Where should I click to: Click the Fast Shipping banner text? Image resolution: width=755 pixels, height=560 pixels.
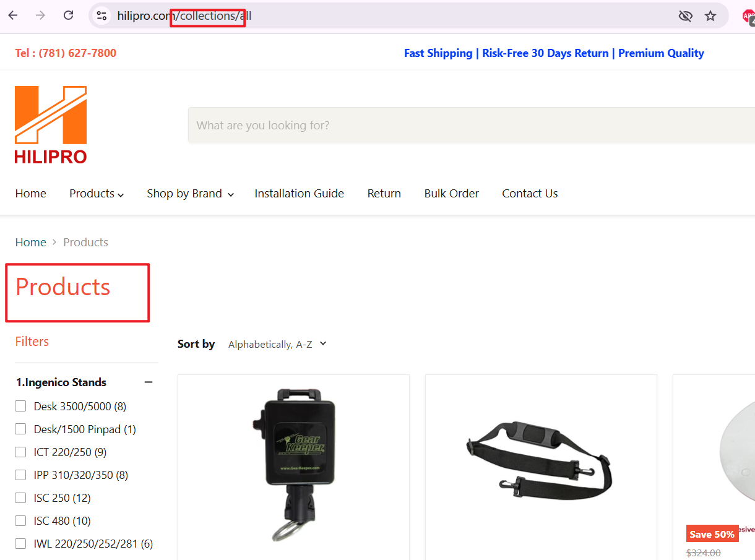pyautogui.click(x=554, y=53)
